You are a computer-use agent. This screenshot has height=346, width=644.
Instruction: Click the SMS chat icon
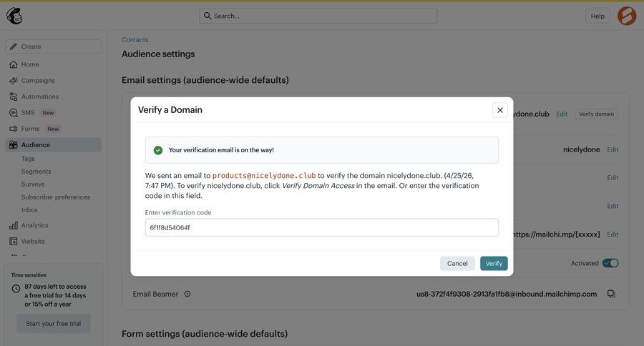(14, 112)
